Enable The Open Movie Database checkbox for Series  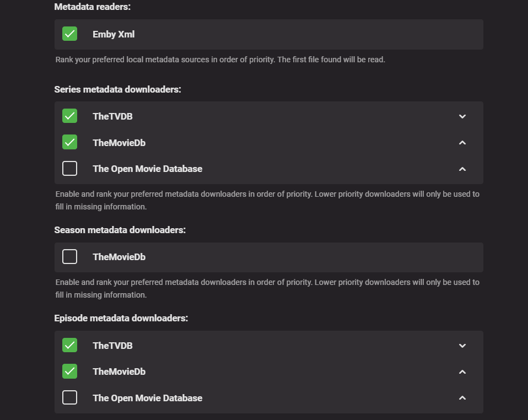pyautogui.click(x=70, y=169)
